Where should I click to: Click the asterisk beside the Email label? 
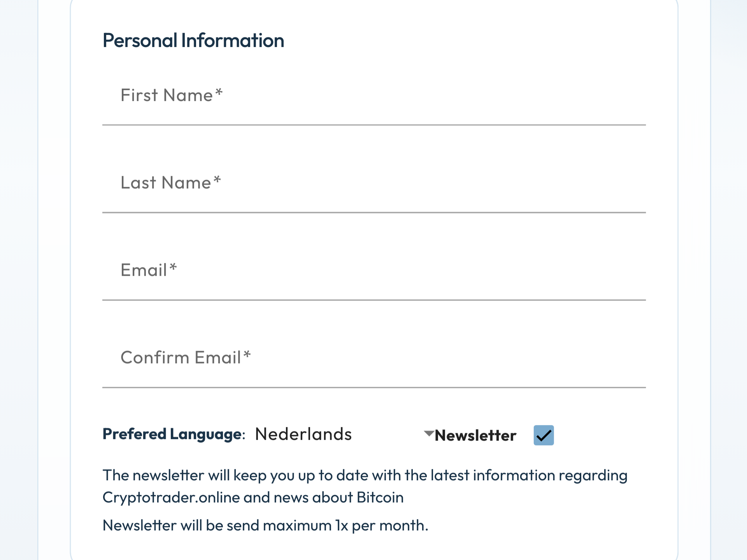173,268
